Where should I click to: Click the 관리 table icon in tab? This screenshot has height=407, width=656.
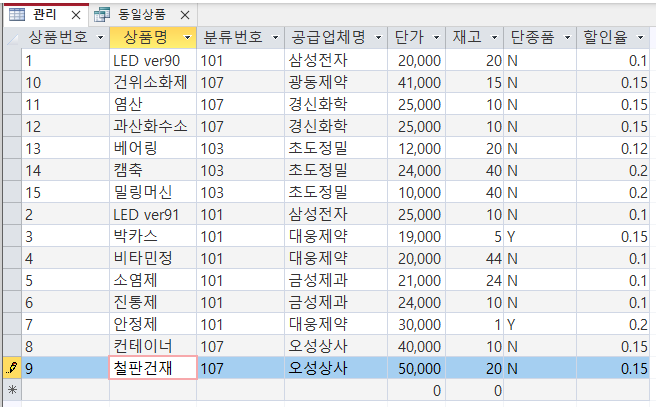[17, 15]
